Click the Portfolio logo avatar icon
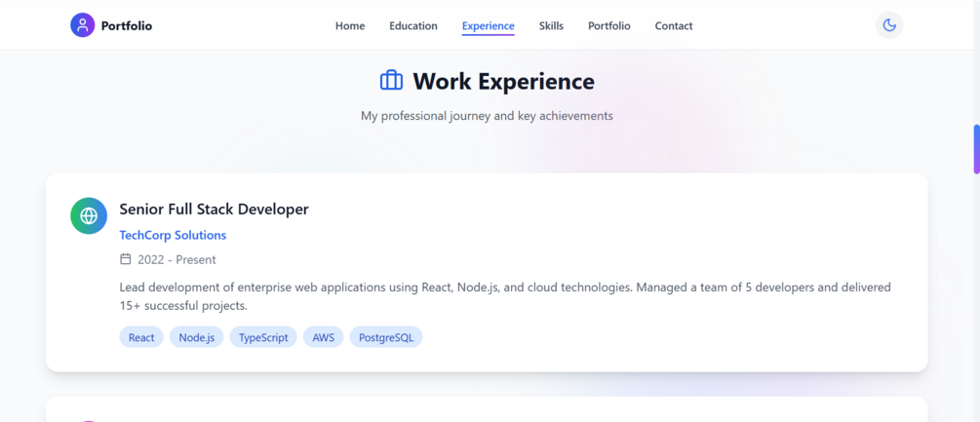Image resolution: width=980 pixels, height=422 pixels. 83,25
